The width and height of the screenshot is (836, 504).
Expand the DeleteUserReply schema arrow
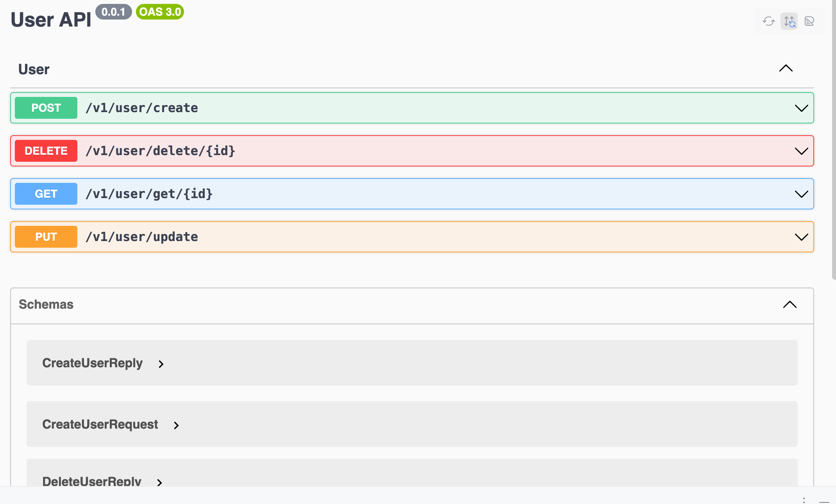pos(159,483)
